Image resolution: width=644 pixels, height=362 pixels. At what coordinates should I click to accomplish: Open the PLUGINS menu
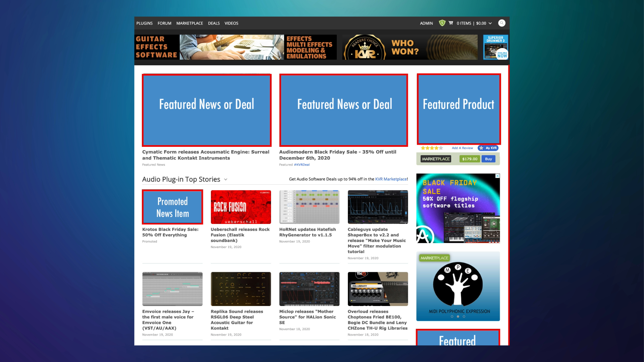pos(145,23)
